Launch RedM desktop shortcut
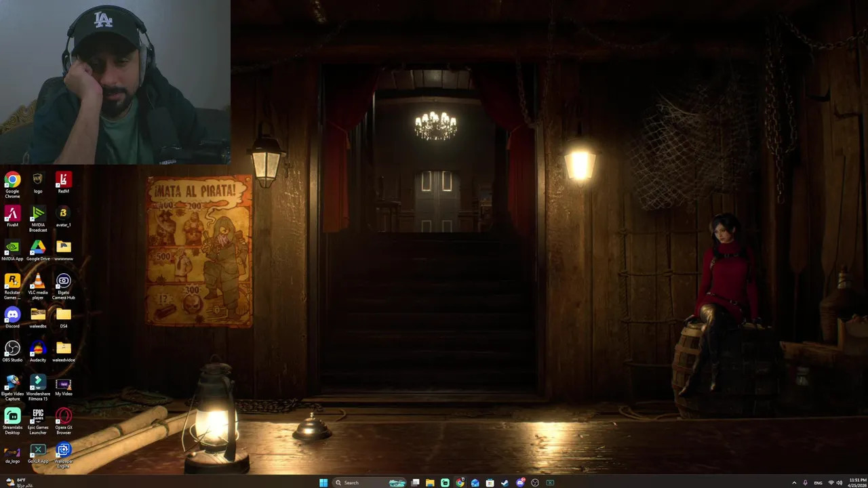868x488 pixels. coord(63,183)
